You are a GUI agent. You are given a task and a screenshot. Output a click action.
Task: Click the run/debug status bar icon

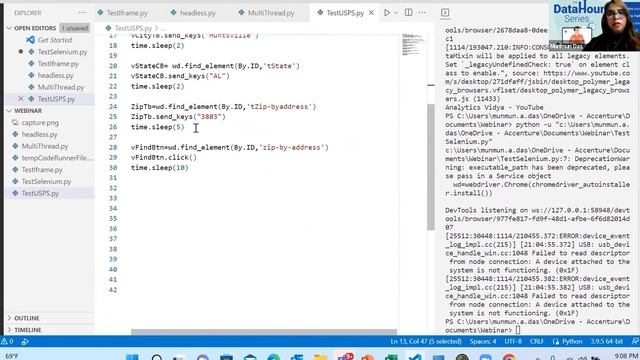(25, 342)
